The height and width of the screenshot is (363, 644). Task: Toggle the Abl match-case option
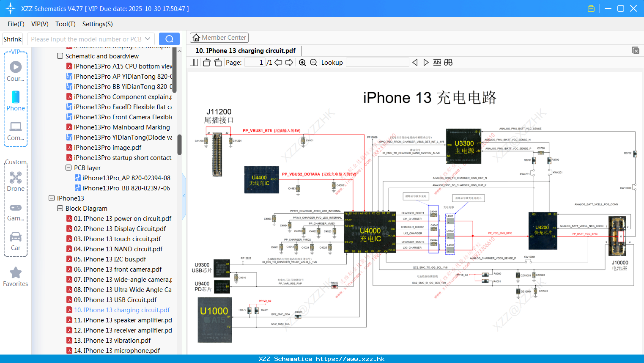pos(437,62)
